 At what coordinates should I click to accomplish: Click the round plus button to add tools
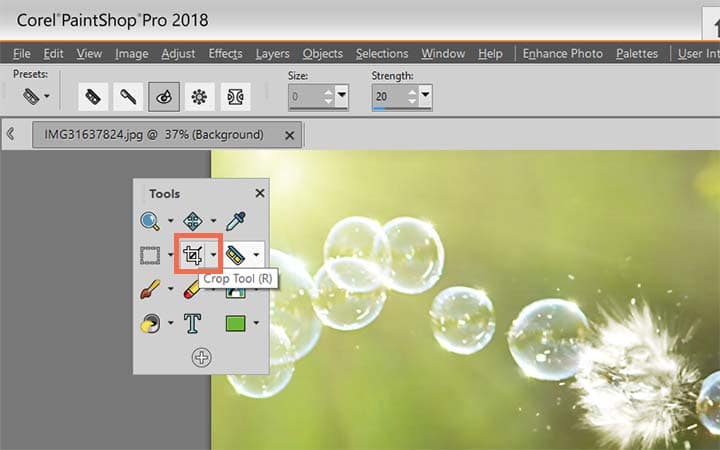(x=202, y=357)
